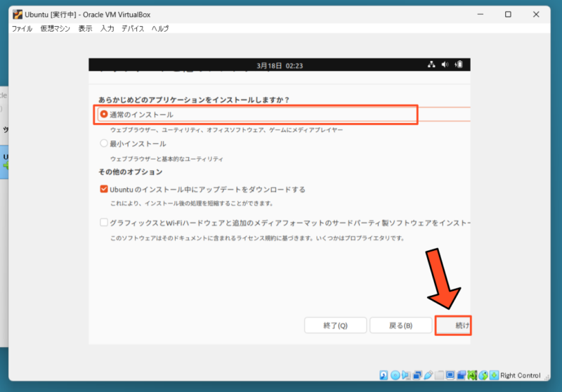Screen dimensions: 562x392
Task: Click the mouse integration status icon
Action: 483,375
